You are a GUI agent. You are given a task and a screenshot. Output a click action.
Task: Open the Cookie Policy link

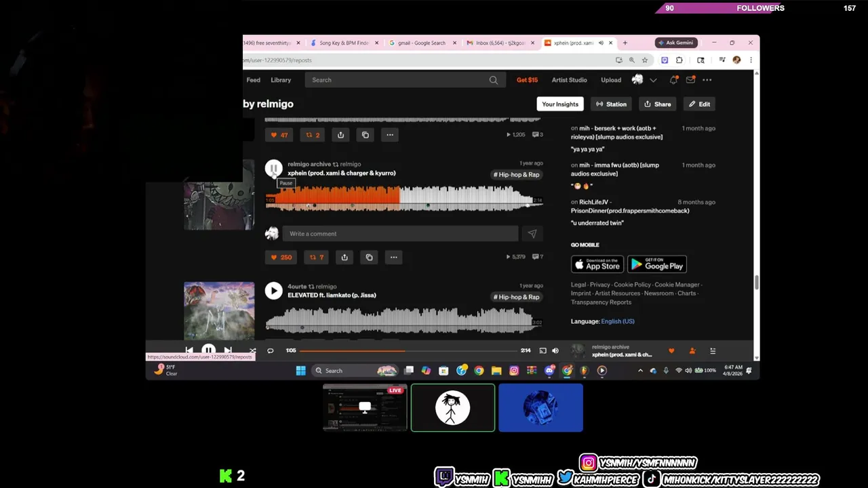[632, 285]
